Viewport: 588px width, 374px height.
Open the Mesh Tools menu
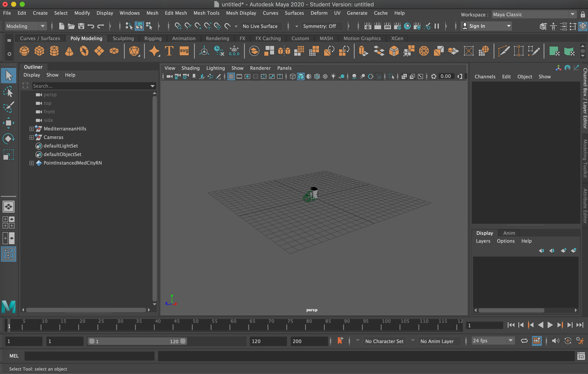click(x=206, y=13)
